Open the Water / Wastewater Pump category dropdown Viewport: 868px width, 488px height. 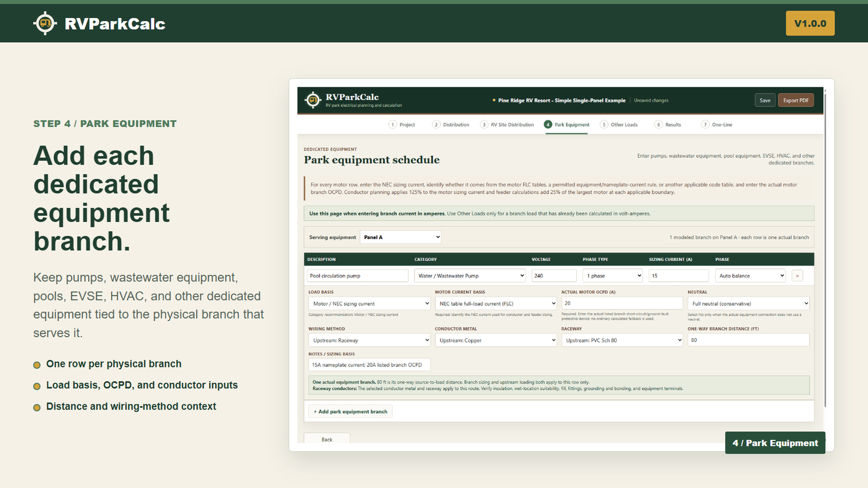point(470,275)
